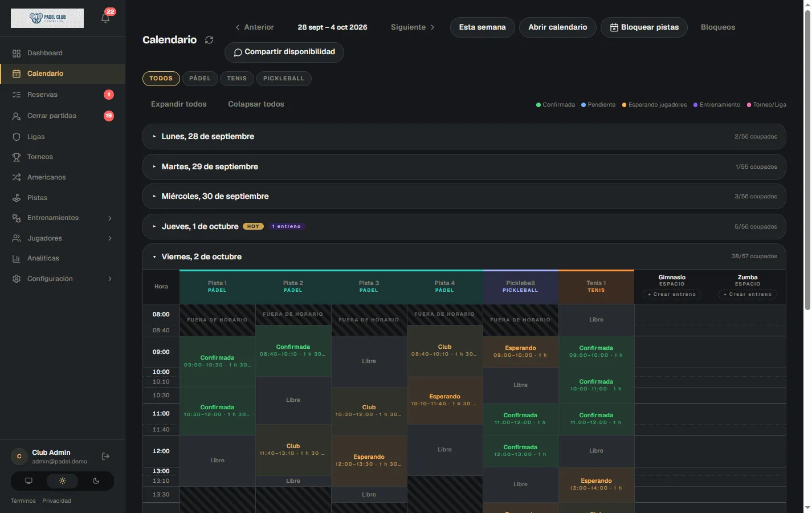Filter calendar by PÁDEL
Screen dimensions: 812x513
click(200, 79)
